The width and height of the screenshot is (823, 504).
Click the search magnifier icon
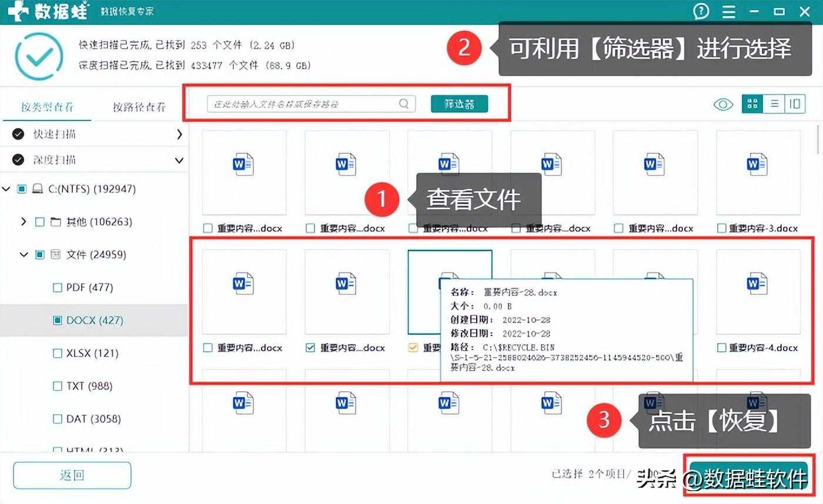pos(404,104)
